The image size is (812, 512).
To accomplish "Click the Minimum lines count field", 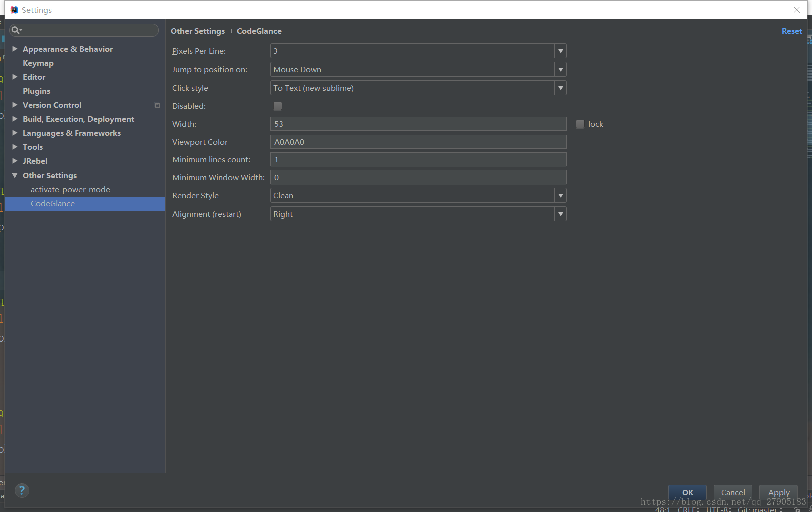I will pyautogui.click(x=418, y=159).
